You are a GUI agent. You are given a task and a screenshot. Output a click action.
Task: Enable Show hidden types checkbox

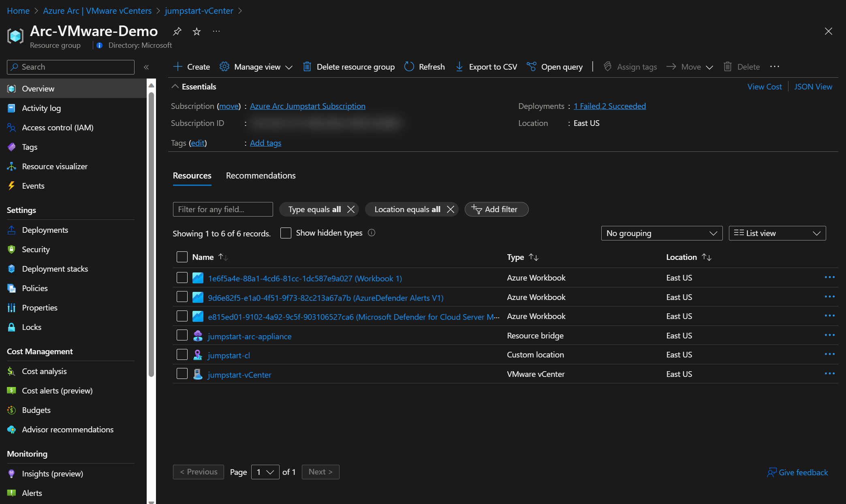[x=286, y=233]
